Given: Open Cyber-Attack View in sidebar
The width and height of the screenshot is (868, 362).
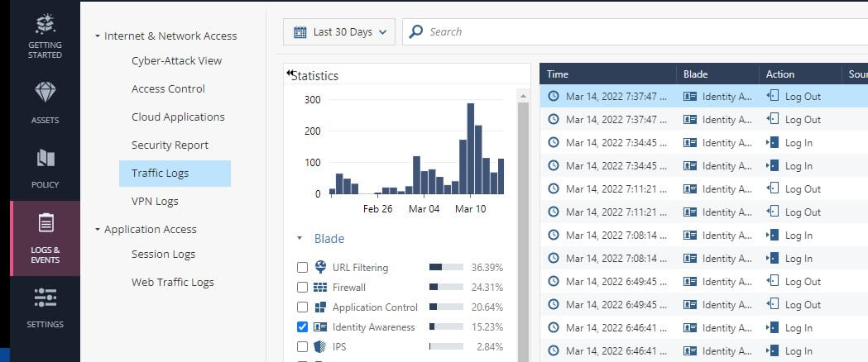Looking at the screenshot, I should pos(176,61).
